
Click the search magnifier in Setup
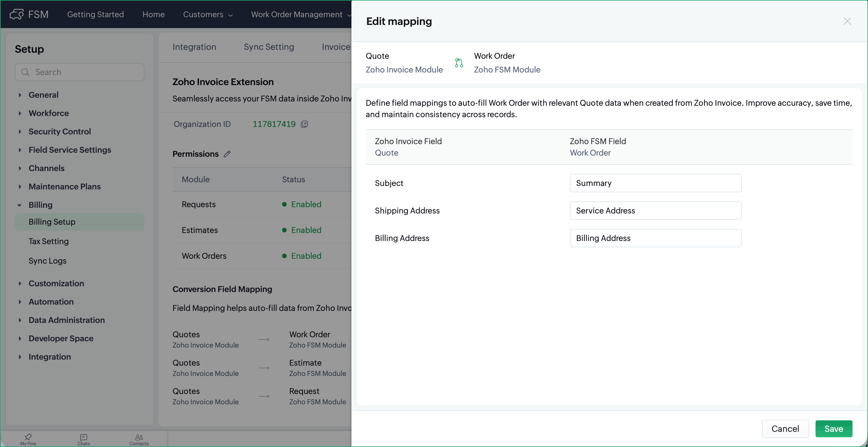point(25,72)
